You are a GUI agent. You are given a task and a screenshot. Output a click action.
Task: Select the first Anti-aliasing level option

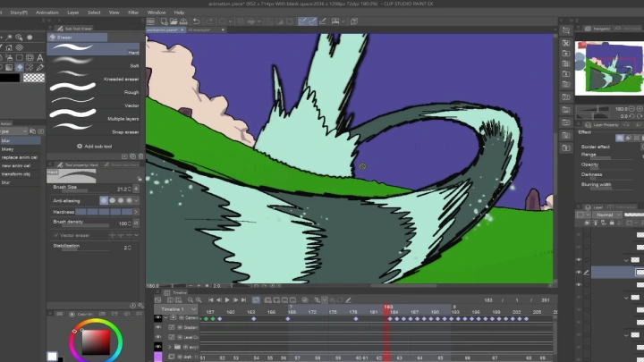[104, 200]
